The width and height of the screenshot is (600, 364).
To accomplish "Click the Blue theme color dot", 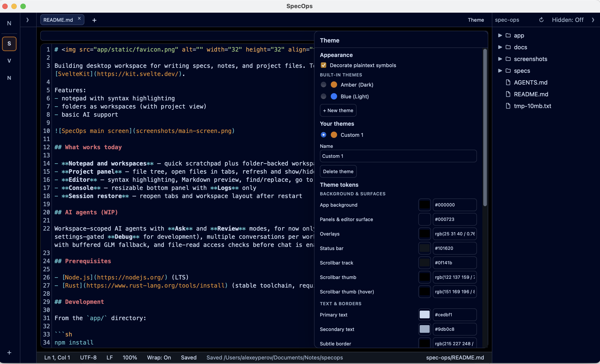I will pyautogui.click(x=334, y=96).
